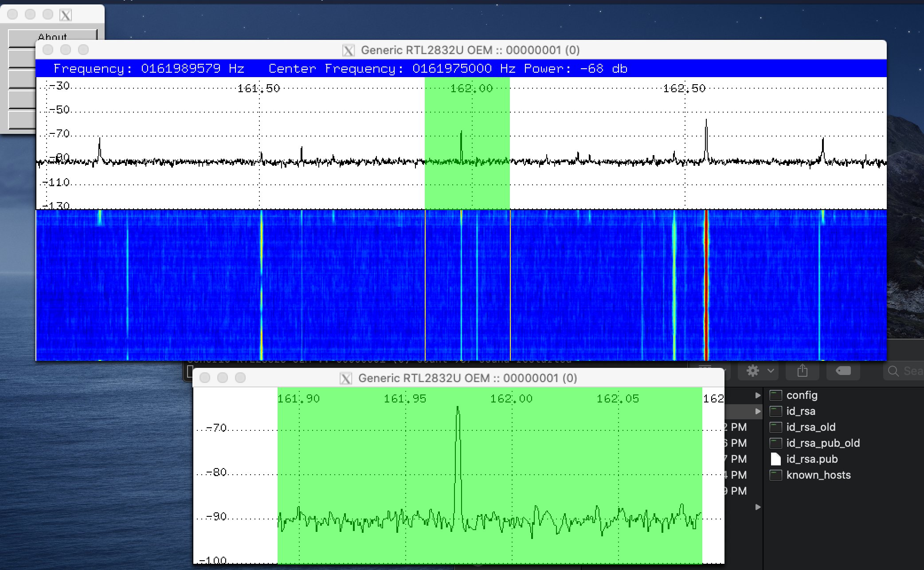This screenshot has height=570, width=924.
Task: Select the config file icon in Finder
Action: click(776, 395)
